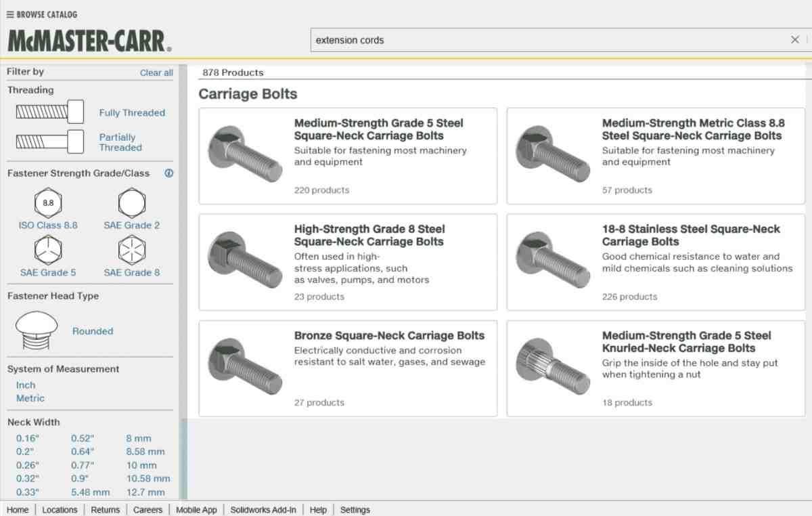This screenshot has width=812, height=516.
Task: Click the search field containing extension cords
Action: (x=541, y=40)
